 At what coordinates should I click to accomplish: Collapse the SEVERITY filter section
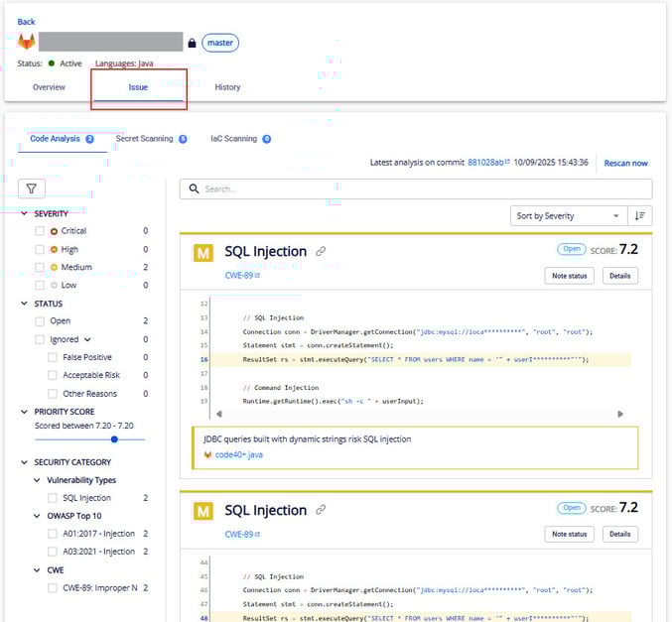pyautogui.click(x=25, y=213)
